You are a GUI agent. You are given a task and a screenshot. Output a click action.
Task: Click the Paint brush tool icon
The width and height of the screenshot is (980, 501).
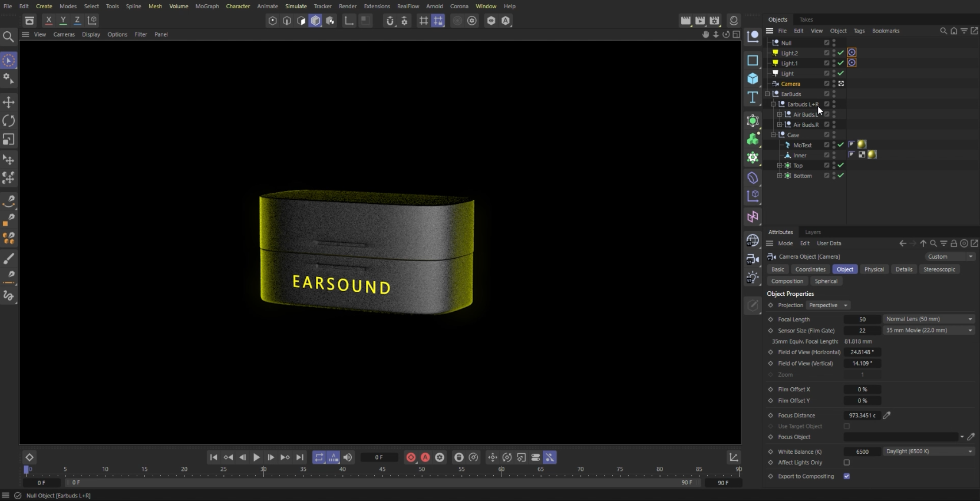[9, 259]
